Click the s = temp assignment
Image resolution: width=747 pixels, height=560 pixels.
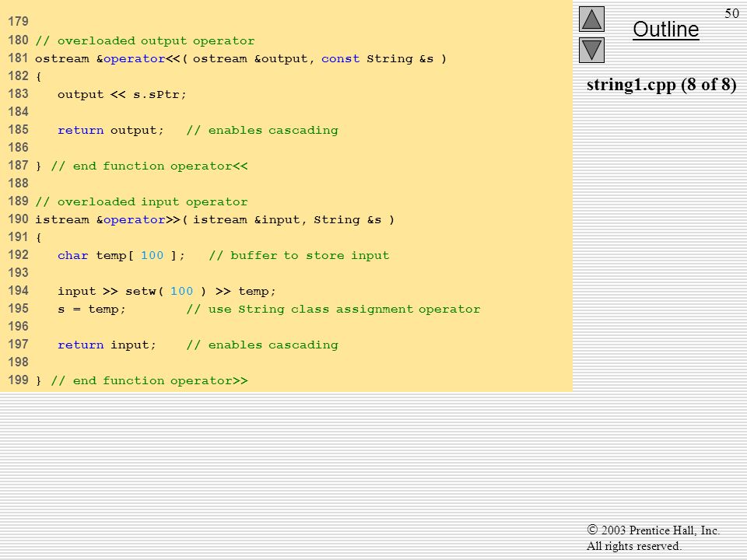point(92,309)
